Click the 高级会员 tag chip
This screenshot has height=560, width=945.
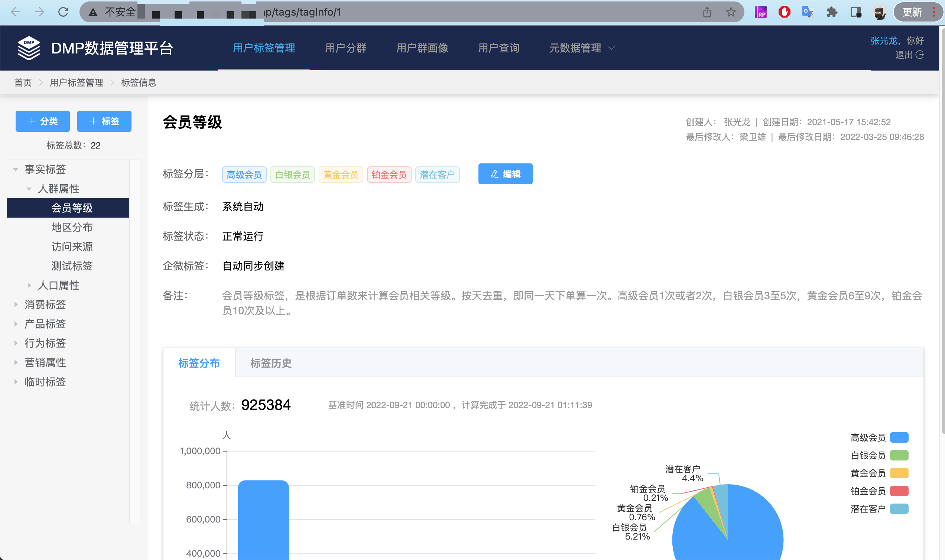[244, 174]
